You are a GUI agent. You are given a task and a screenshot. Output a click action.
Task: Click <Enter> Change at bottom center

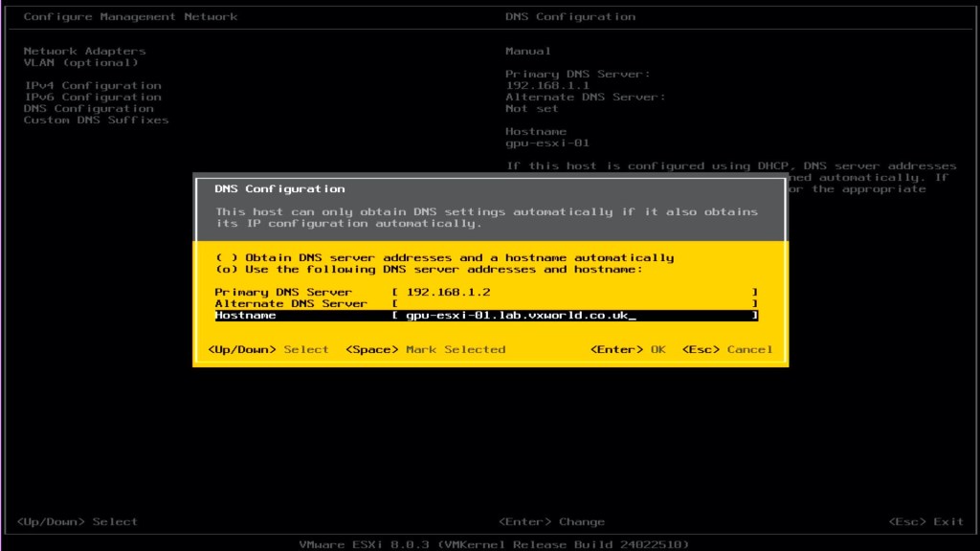pos(551,521)
